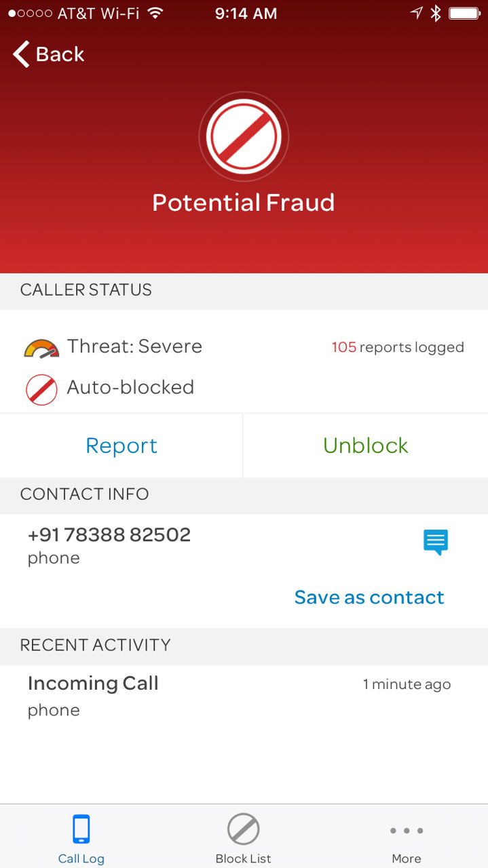Report this caller
Screen dimensions: 488x868
click(121, 446)
